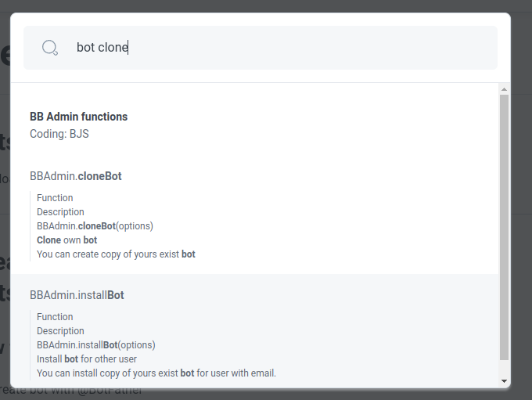Viewport: 532px width, 400px height.
Task: Click the results scrollbar down arrow
Action: pyautogui.click(x=504, y=381)
